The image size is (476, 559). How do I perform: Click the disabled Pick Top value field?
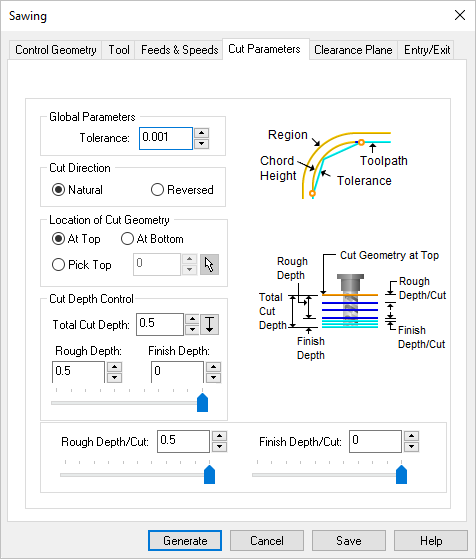point(157,265)
